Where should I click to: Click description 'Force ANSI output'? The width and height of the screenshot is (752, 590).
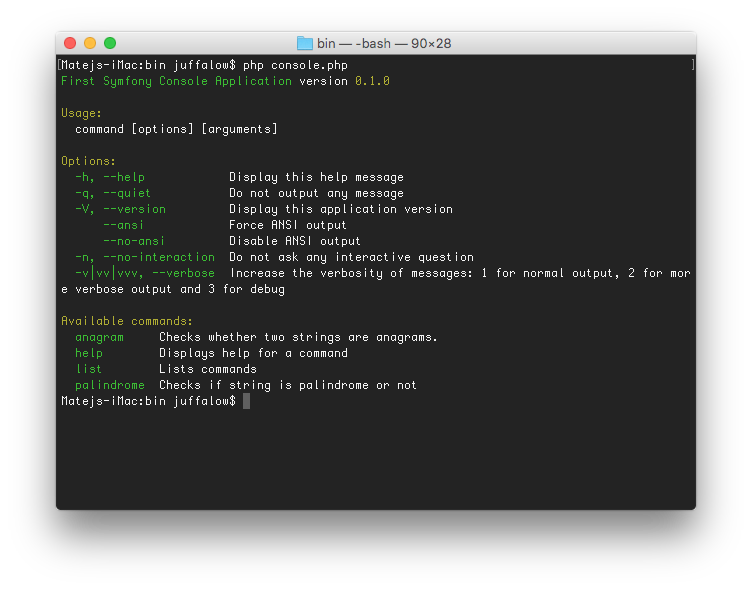[x=288, y=225]
